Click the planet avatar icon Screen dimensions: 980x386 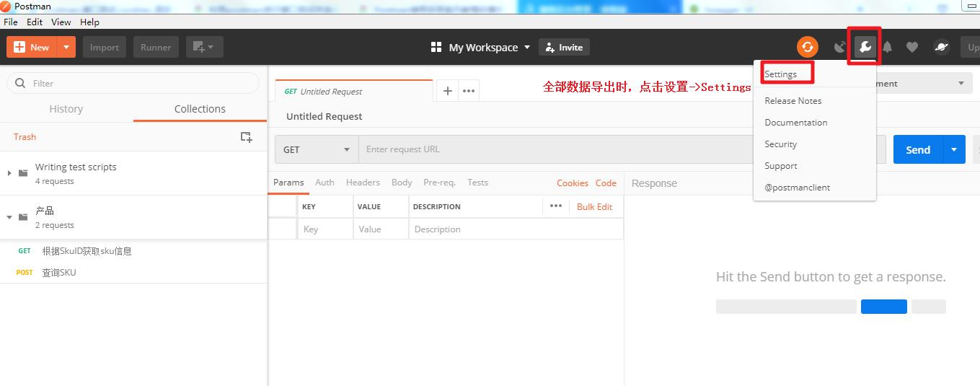click(x=941, y=47)
